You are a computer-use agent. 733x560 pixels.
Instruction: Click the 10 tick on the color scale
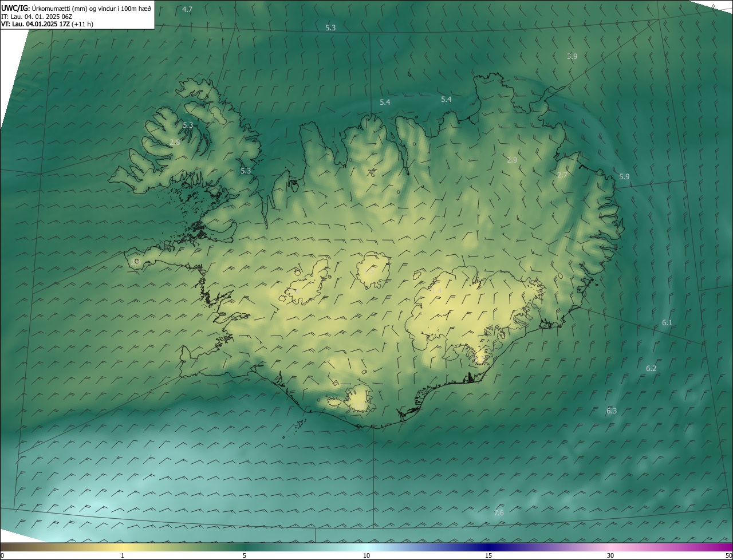366,555
